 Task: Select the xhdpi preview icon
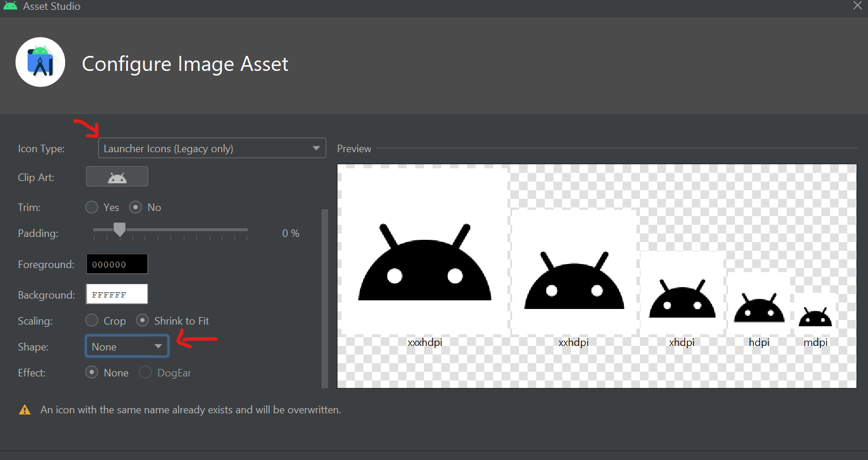682,293
